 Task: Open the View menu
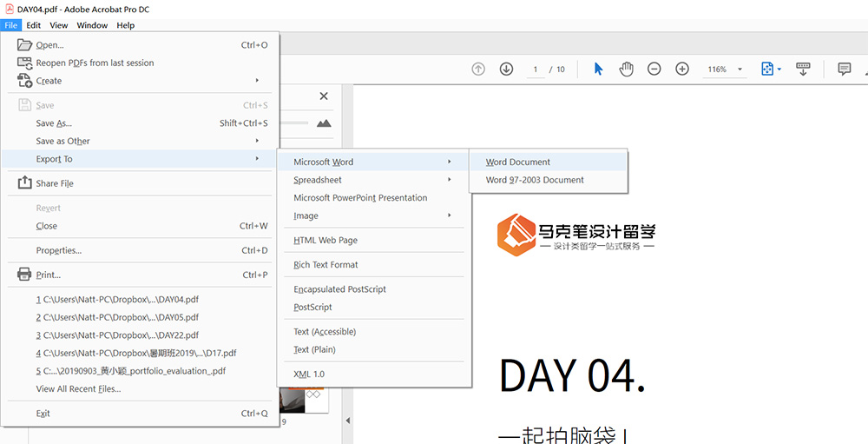59,25
